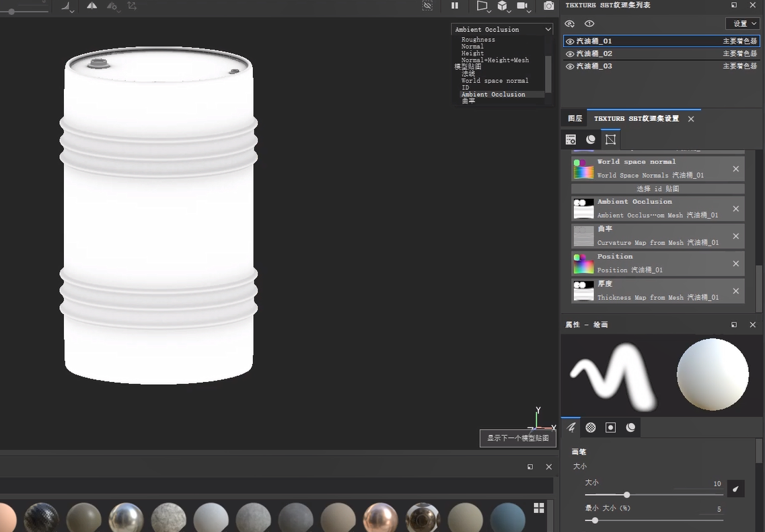Click the video camera selection icon

[x=522, y=5]
